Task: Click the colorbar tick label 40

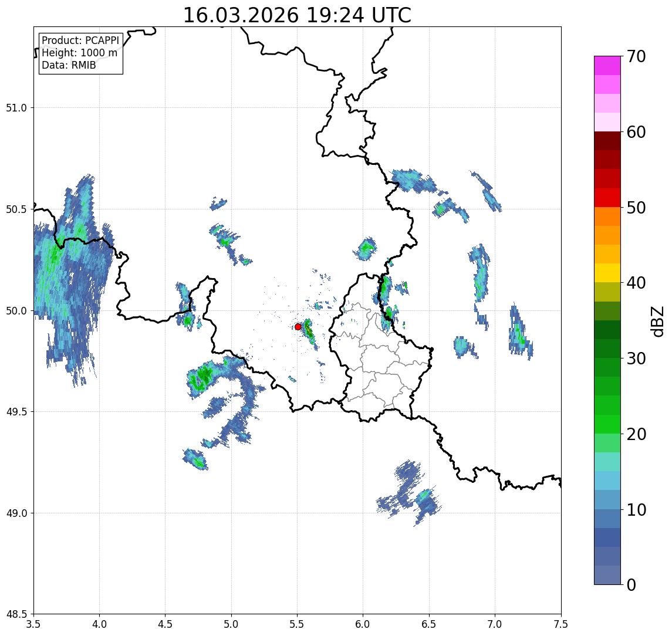Action: [636, 283]
